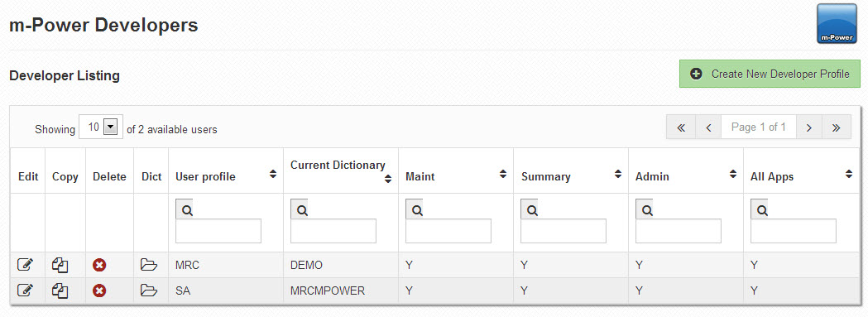
Task: Click the Admin column search icon
Action: click(x=644, y=210)
